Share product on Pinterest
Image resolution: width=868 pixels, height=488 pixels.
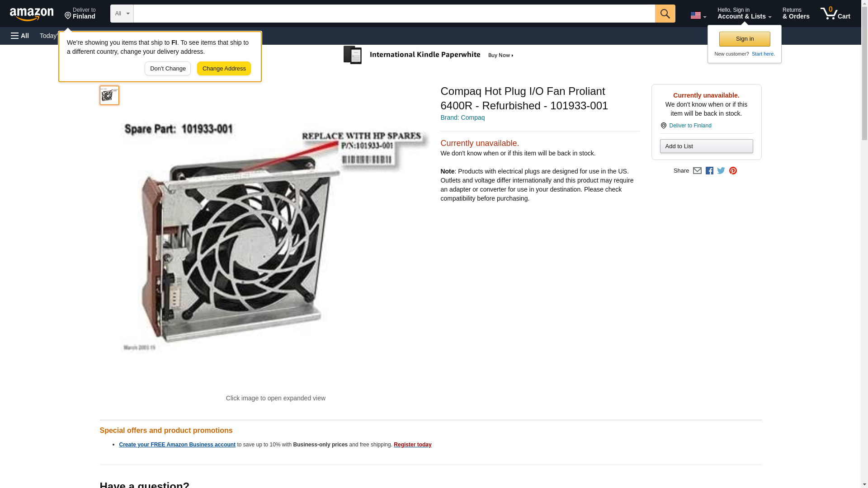(x=733, y=171)
